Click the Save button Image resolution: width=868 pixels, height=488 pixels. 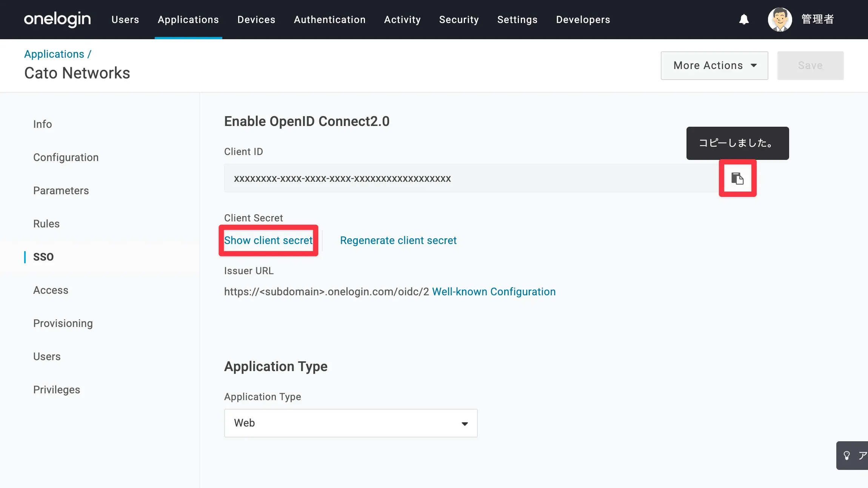(810, 66)
